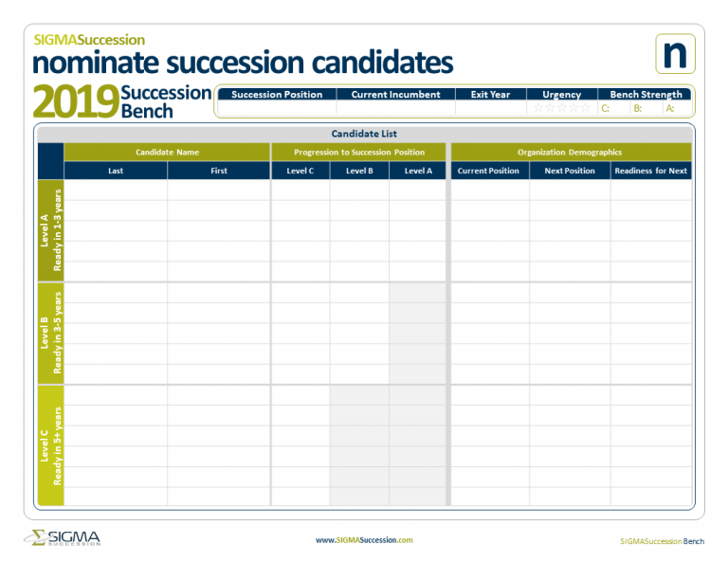Select the Level B ready in 3-5 years label
Screen dimensions: 728x562
50,333
